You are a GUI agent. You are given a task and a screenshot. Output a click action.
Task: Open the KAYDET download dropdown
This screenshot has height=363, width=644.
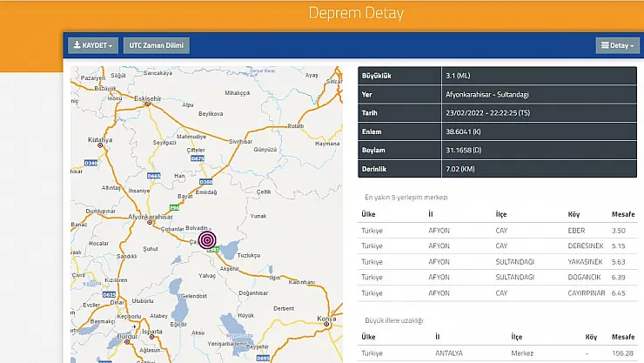pyautogui.click(x=94, y=45)
